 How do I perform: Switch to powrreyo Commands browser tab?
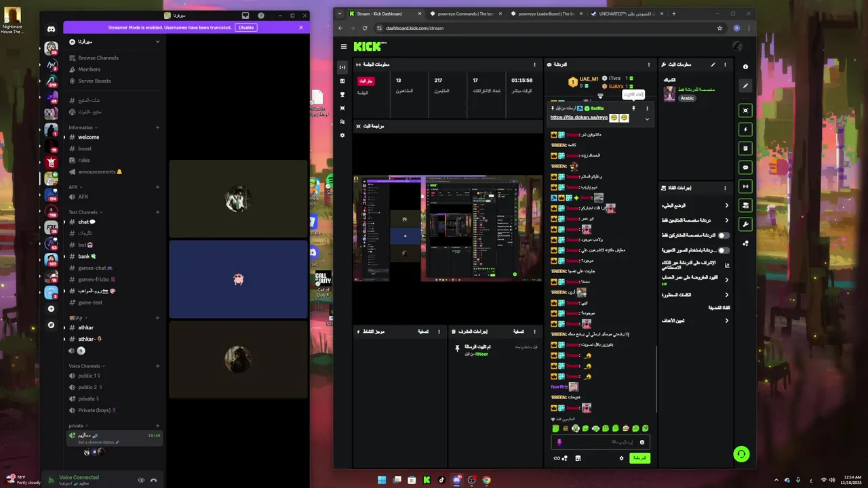465,14
